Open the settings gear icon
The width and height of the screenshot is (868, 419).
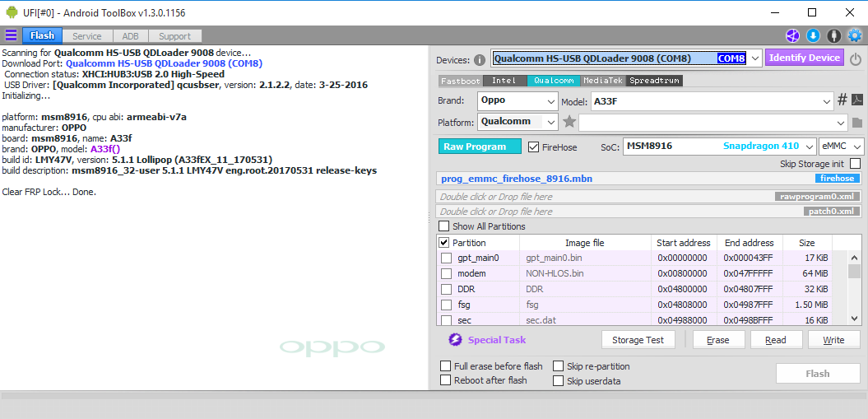[855, 36]
